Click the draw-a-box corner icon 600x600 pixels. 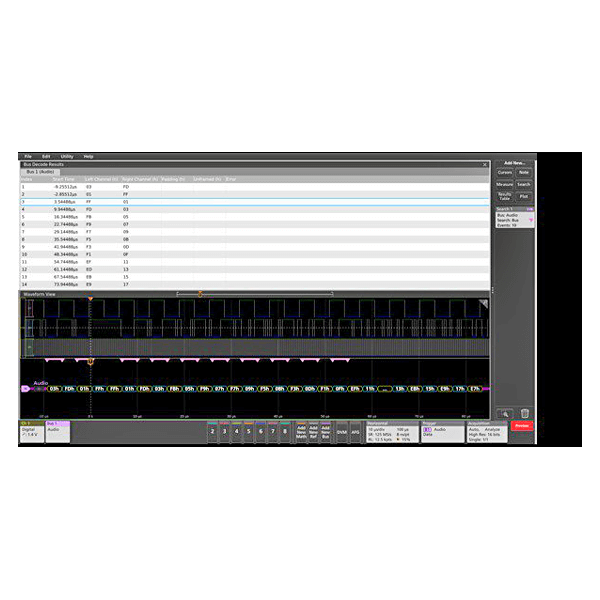483,304
